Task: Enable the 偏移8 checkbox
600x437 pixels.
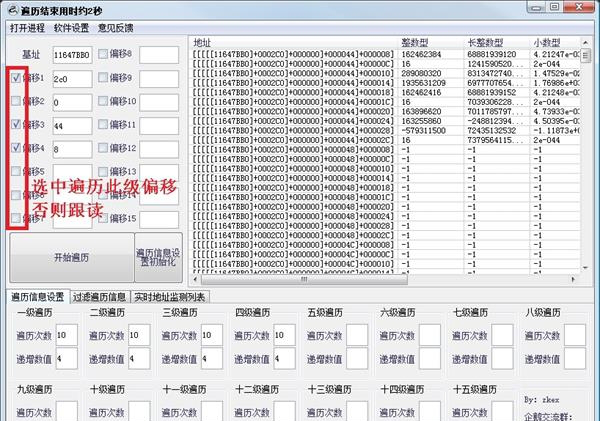Action: [x=103, y=54]
